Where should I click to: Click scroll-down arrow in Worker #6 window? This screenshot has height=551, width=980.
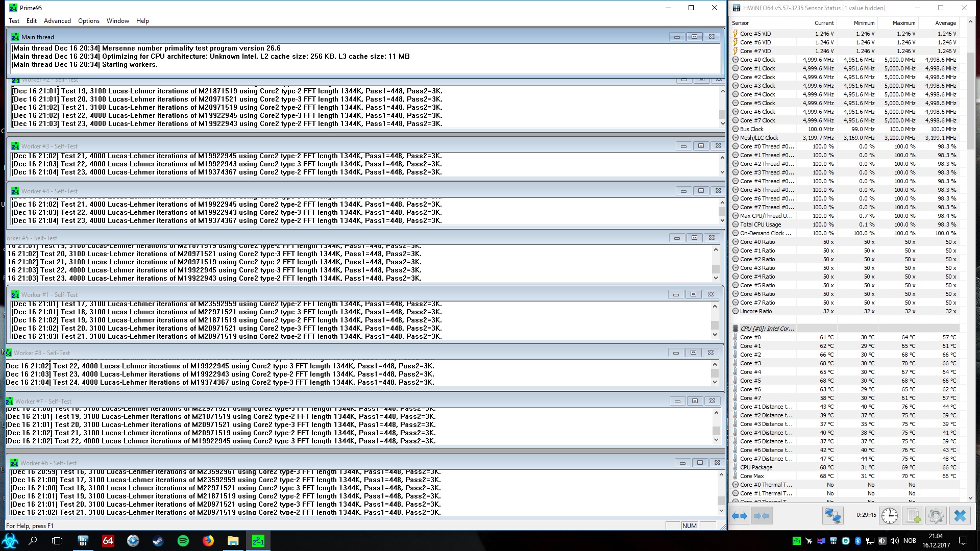pos(721,510)
